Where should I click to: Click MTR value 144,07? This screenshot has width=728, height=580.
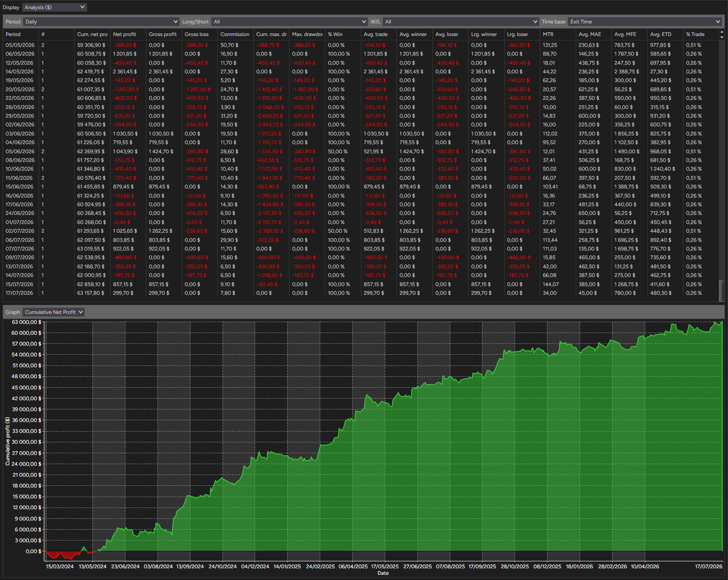[551, 284]
